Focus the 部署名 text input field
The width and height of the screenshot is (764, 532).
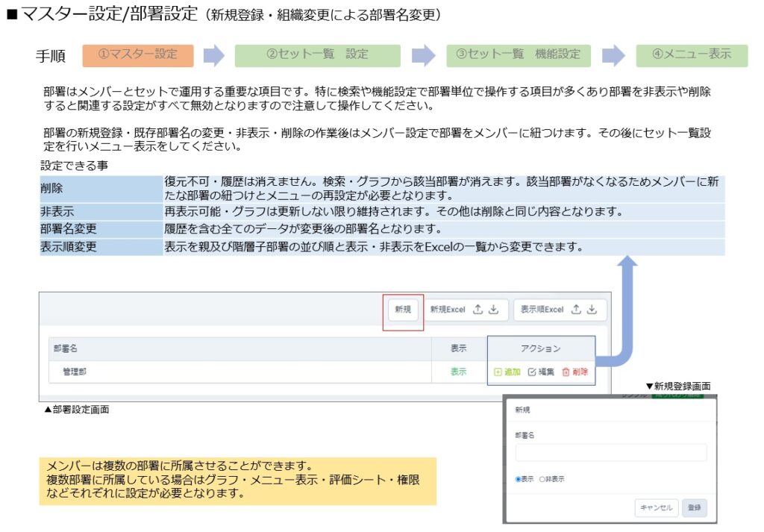pos(610,453)
